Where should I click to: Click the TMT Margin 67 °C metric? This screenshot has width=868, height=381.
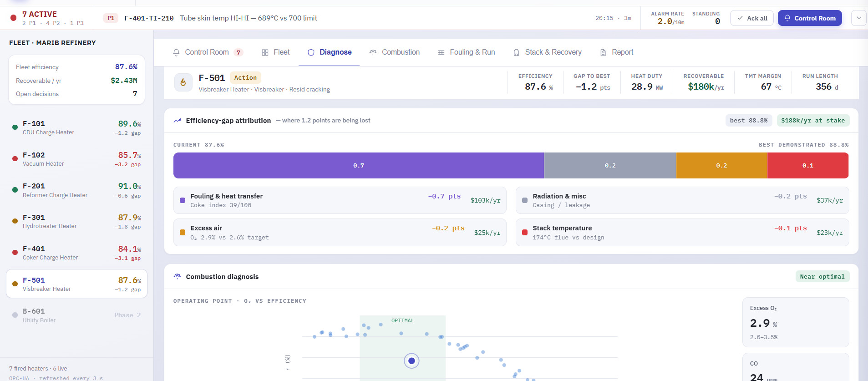[763, 82]
